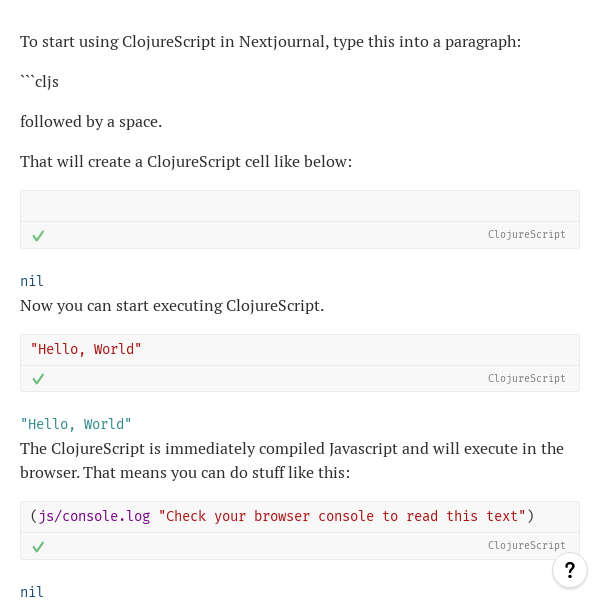This screenshot has height=600, width=600.
Task: Click the ```cljs paragraph text
Action: coord(39,82)
